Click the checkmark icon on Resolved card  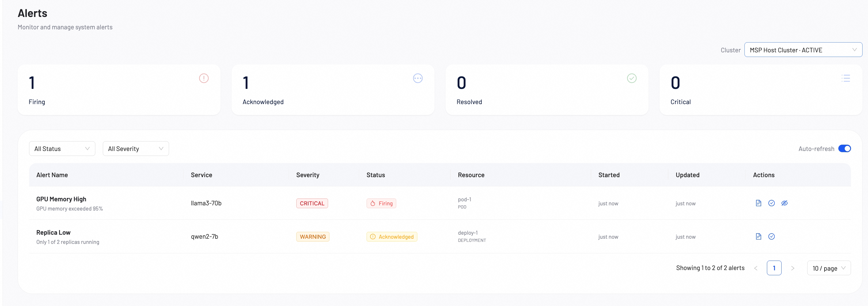click(x=632, y=78)
